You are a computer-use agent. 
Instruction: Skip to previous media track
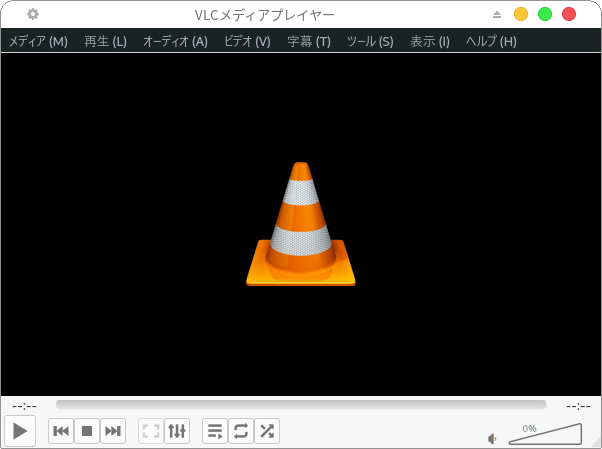click(x=61, y=431)
